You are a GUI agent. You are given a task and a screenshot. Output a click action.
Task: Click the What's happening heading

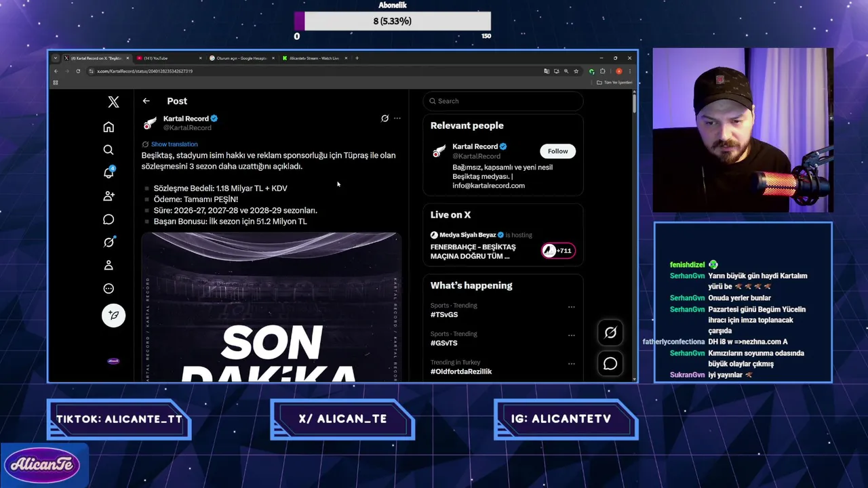coord(471,285)
